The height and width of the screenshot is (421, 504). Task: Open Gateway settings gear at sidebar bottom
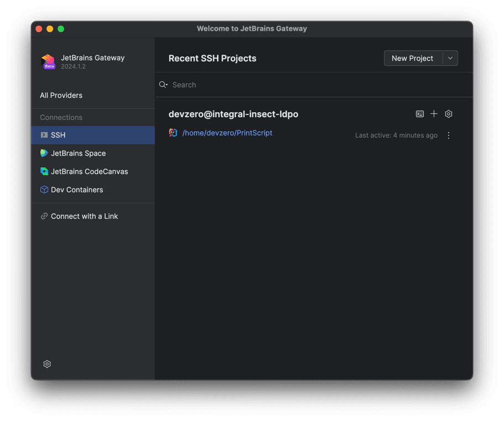point(47,364)
